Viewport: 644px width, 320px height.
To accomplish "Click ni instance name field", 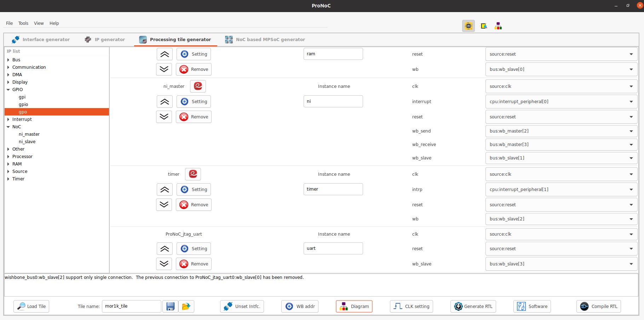I will pyautogui.click(x=333, y=101).
